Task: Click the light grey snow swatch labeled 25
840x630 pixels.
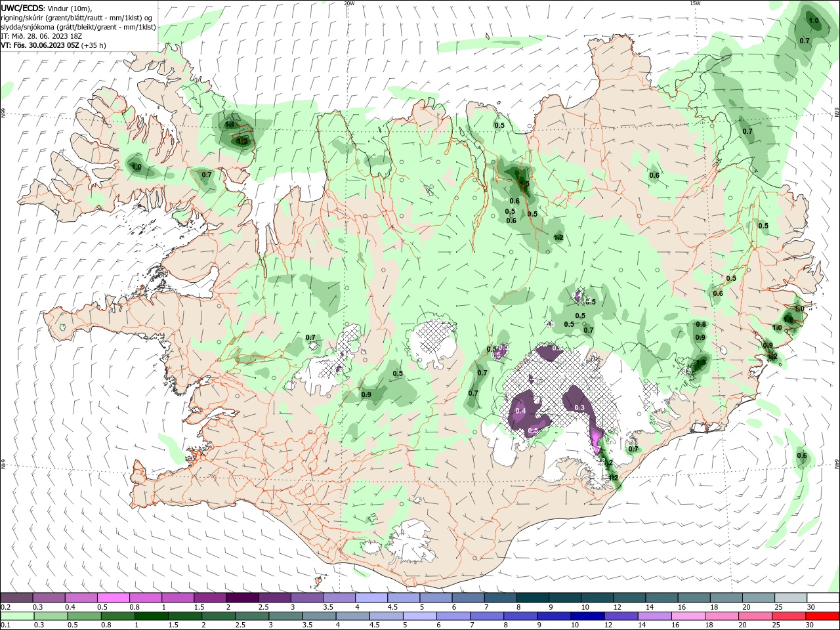Action: point(791,598)
